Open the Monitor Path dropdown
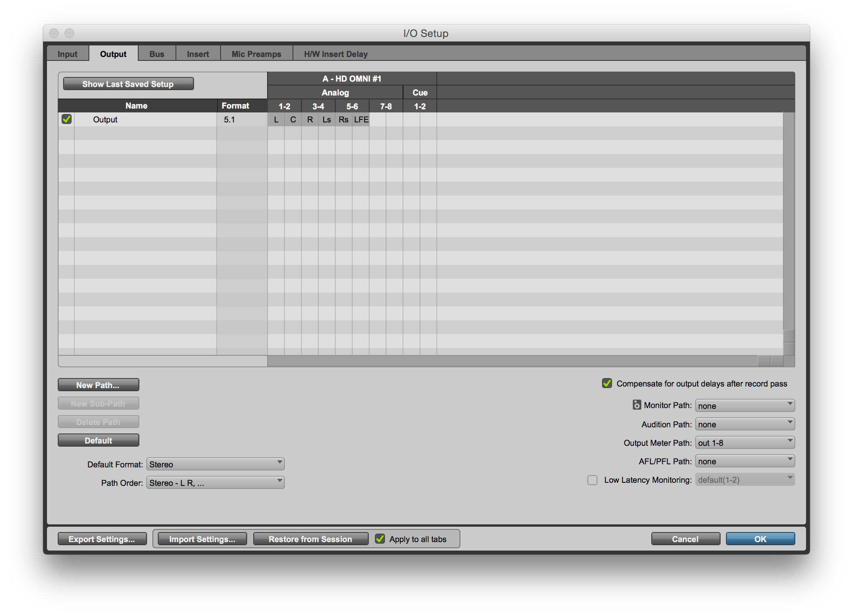The height and width of the screenshot is (616, 853). click(744, 405)
